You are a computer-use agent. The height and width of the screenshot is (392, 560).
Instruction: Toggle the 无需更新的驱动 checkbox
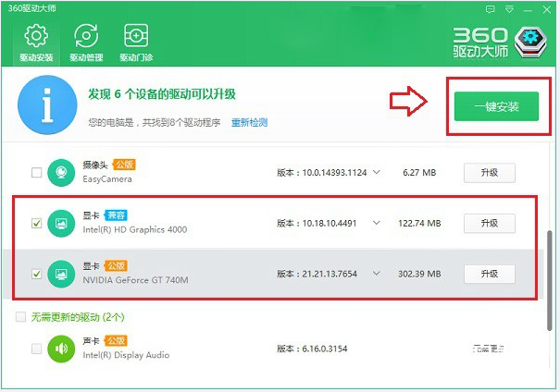point(20,317)
